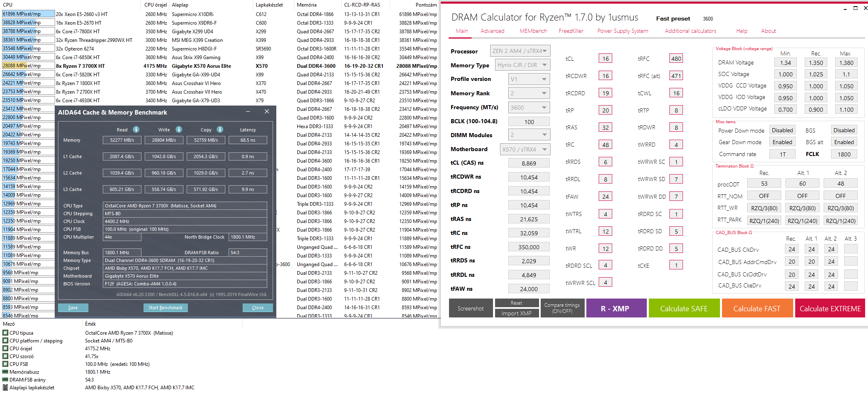Select the highlighted 28088 MPixel/mp result bar
Viewport: 868px width, 393px height.
pyautogui.click(x=28, y=66)
